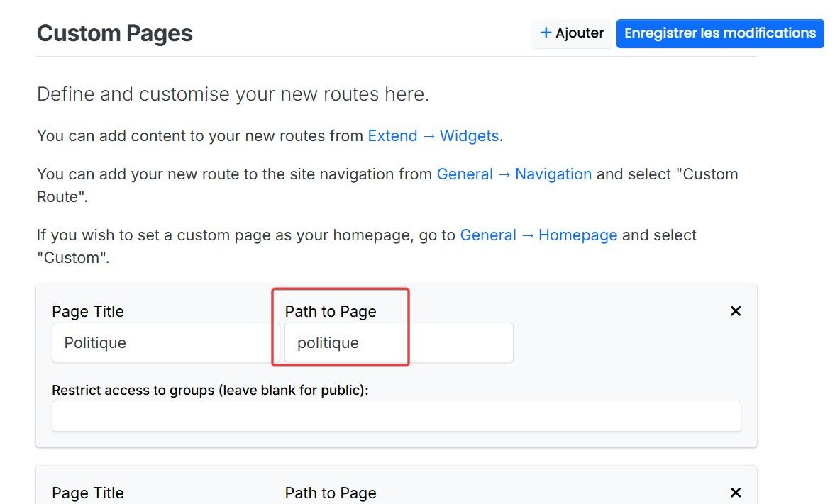
Task: Go to General → Navigation settings
Action: [x=514, y=174]
